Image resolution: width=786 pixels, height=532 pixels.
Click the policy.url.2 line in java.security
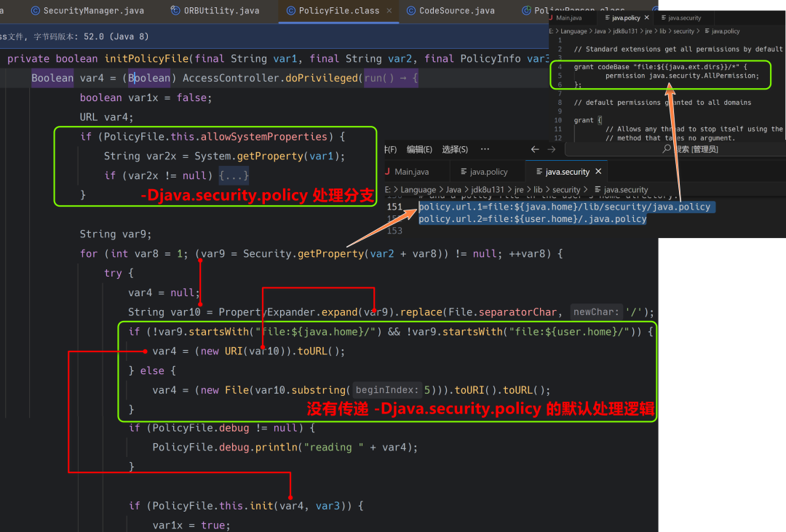tap(532, 218)
